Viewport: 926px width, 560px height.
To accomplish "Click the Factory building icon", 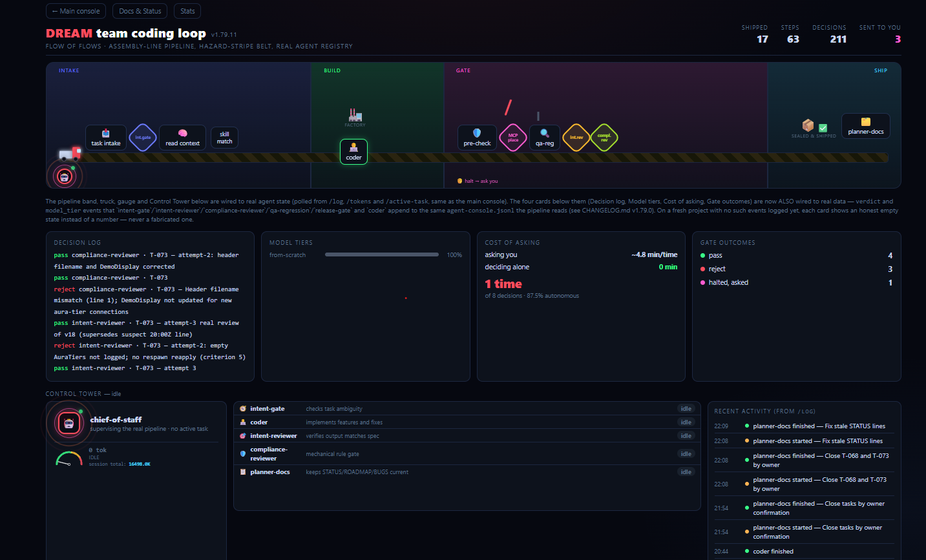I will (x=355, y=115).
